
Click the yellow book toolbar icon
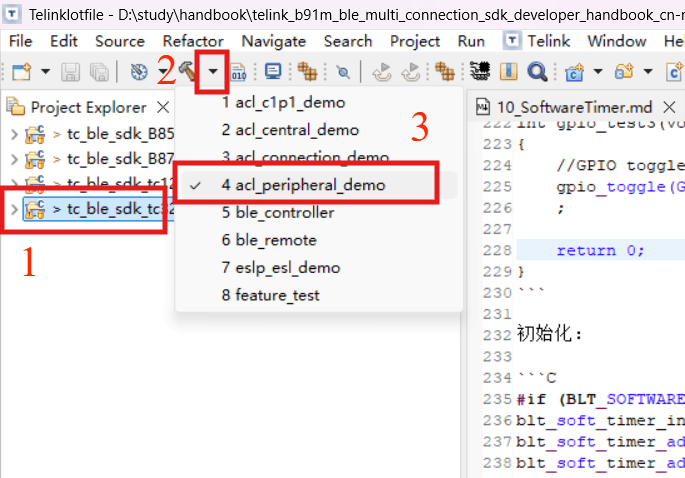coord(508,71)
